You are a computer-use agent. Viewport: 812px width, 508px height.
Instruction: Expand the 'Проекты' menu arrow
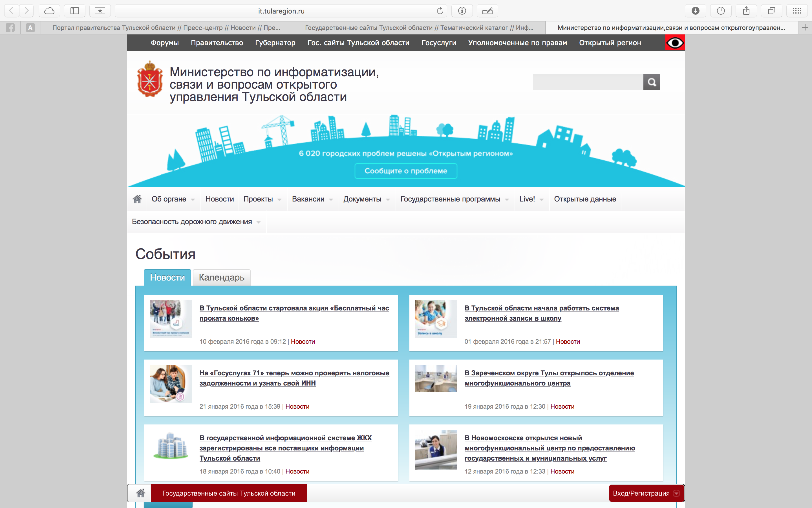[x=279, y=200]
